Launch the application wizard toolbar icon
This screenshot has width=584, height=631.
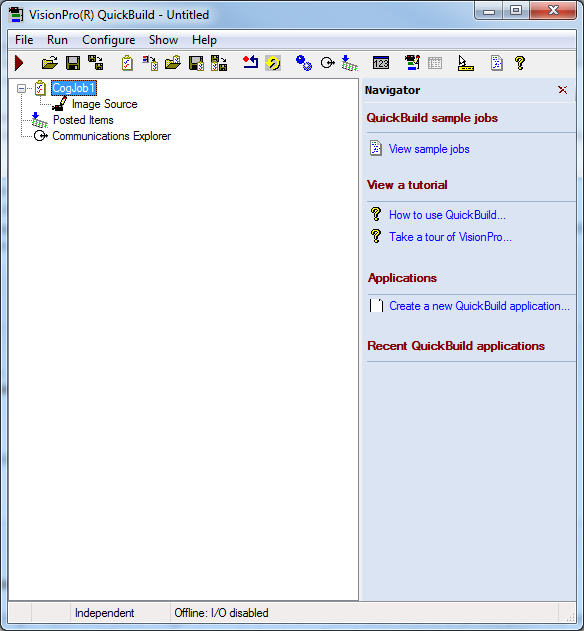tap(412, 63)
